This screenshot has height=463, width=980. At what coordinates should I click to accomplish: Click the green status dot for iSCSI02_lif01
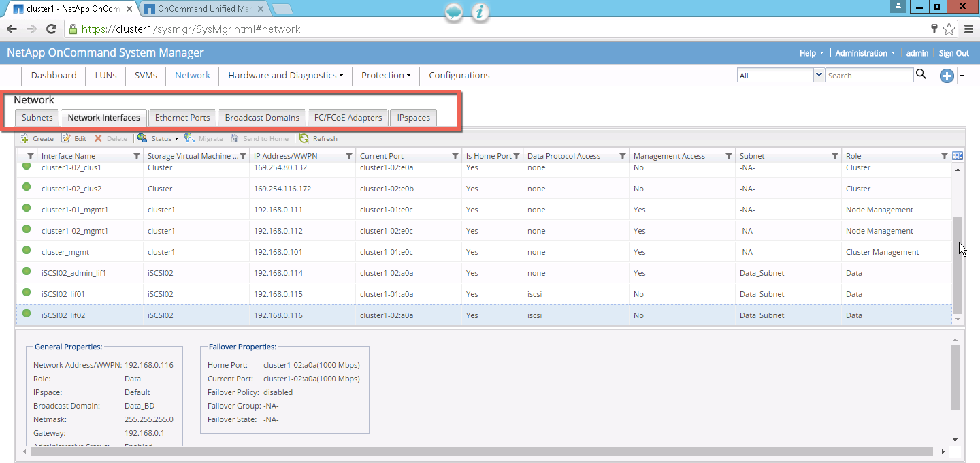click(27, 293)
